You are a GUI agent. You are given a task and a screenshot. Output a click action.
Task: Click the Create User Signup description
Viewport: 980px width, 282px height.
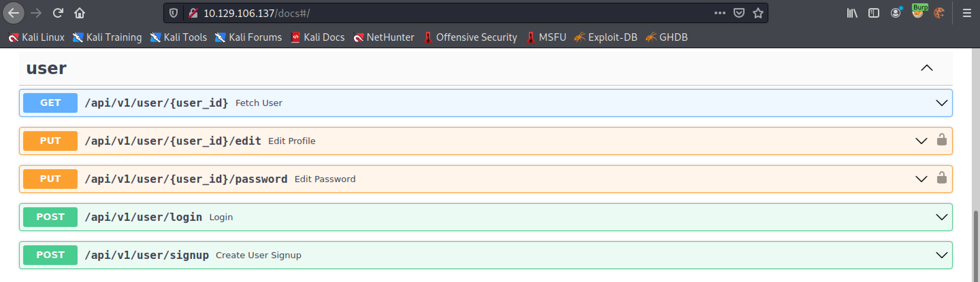tap(258, 255)
